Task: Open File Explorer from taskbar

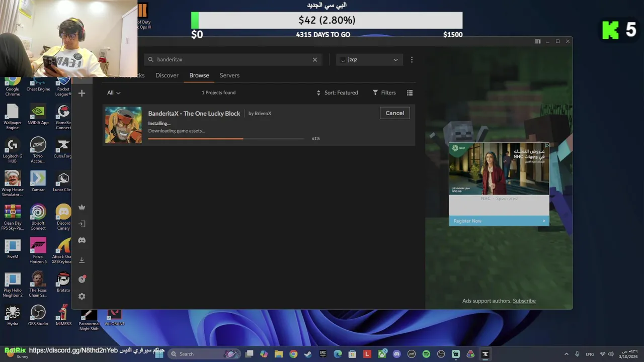Action: point(279,354)
